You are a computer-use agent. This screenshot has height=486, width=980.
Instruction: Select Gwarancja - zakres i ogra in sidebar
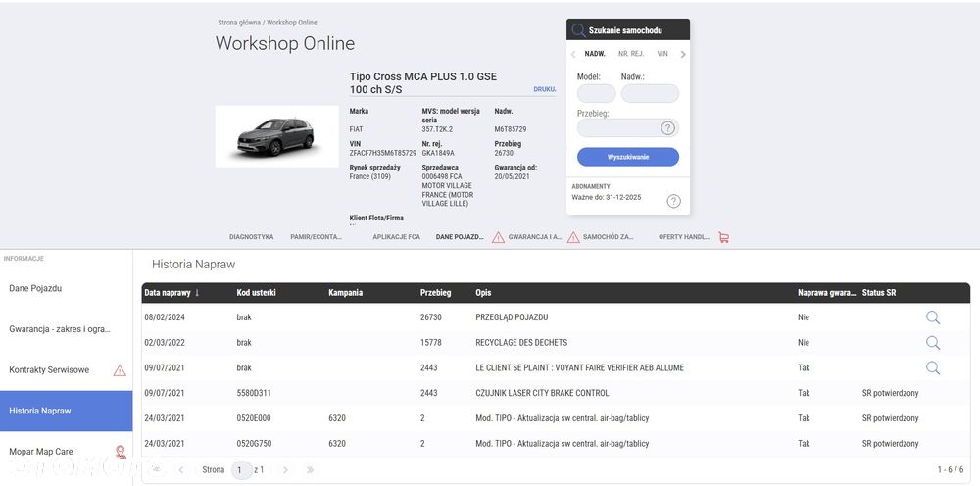pos(67,329)
